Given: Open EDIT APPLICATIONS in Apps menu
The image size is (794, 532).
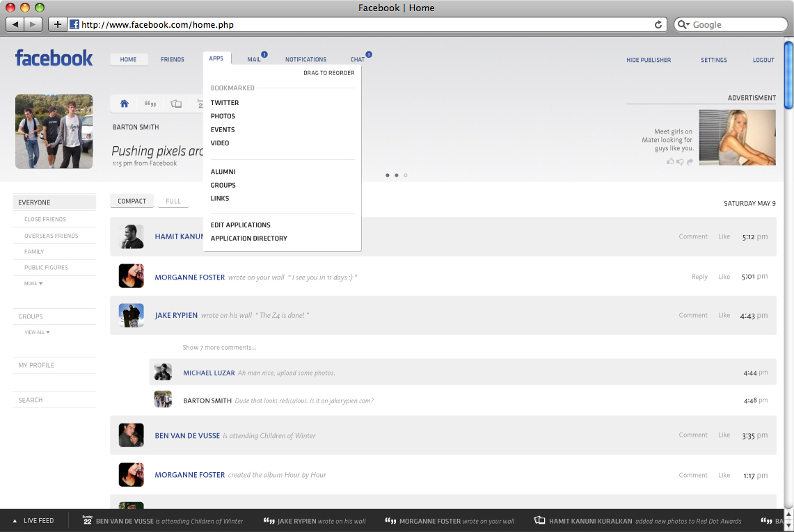Looking at the screenshot, I should [240, 225].
